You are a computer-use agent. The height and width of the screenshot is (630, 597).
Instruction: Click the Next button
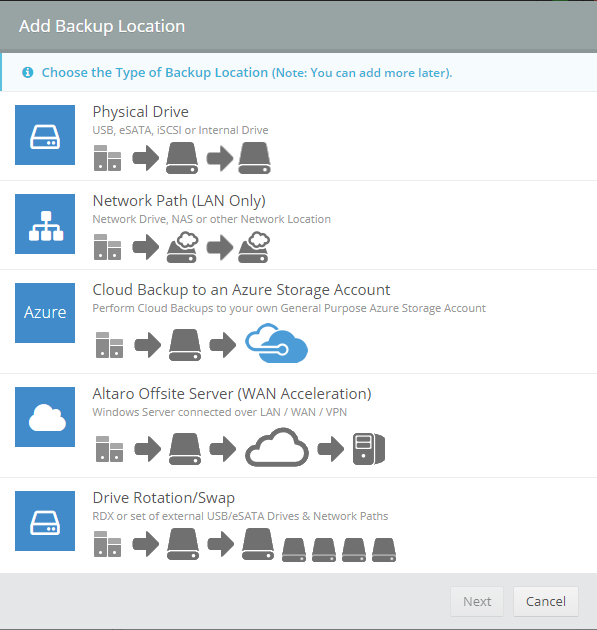[477, 601]
